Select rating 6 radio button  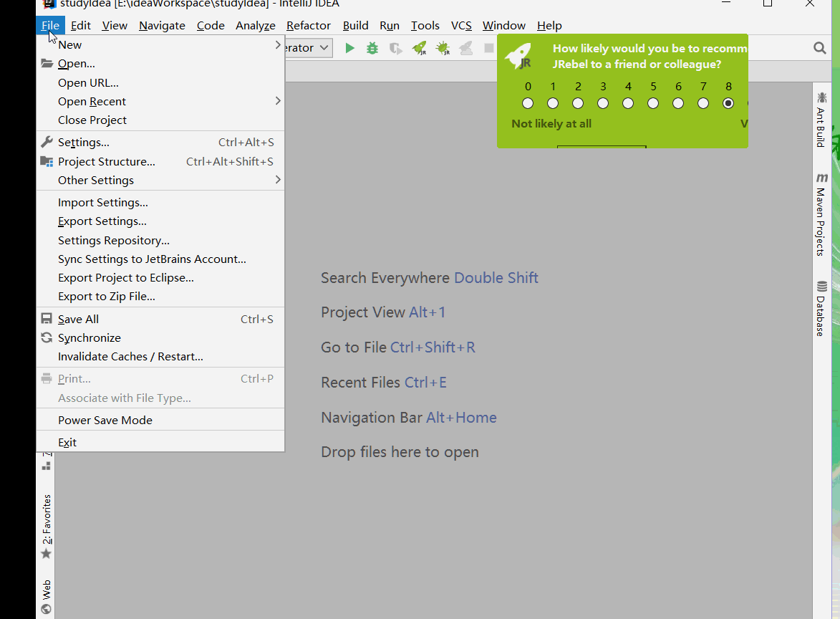pos(678,103)
